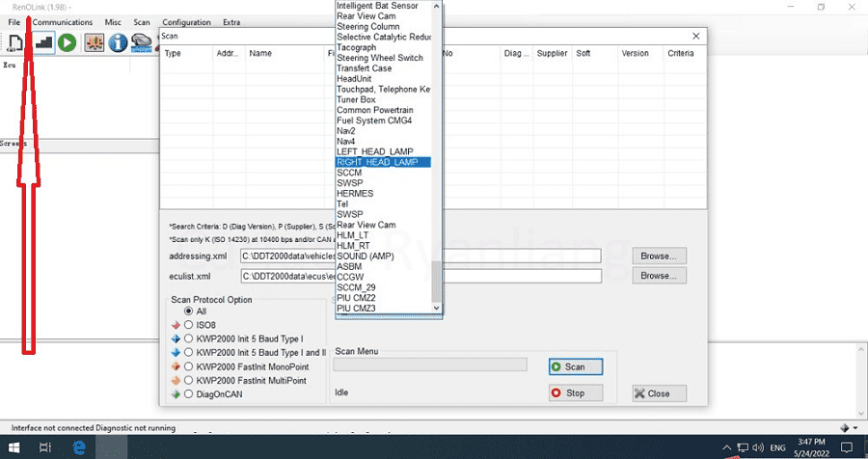Choose the DiagOnCAN scan protocol

tap(188, 394)
